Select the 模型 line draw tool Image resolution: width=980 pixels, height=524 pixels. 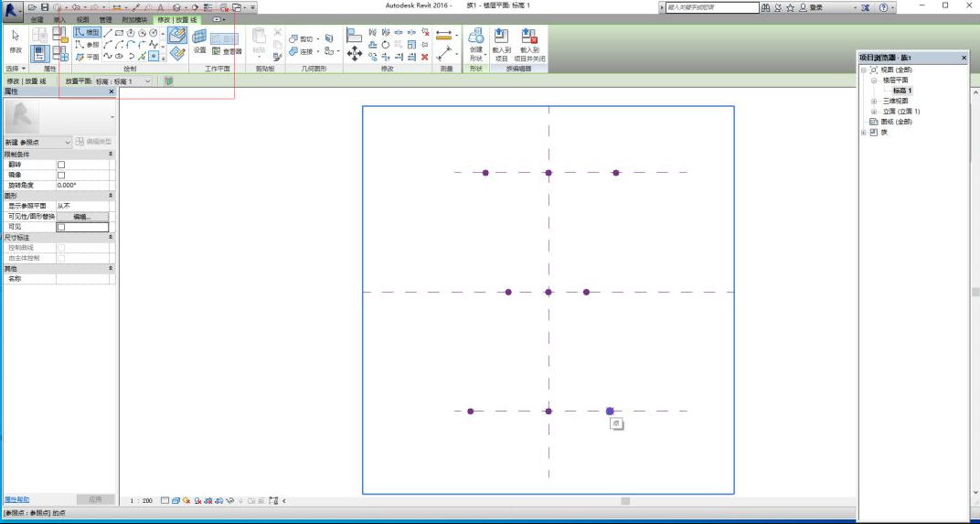(87, 32)
